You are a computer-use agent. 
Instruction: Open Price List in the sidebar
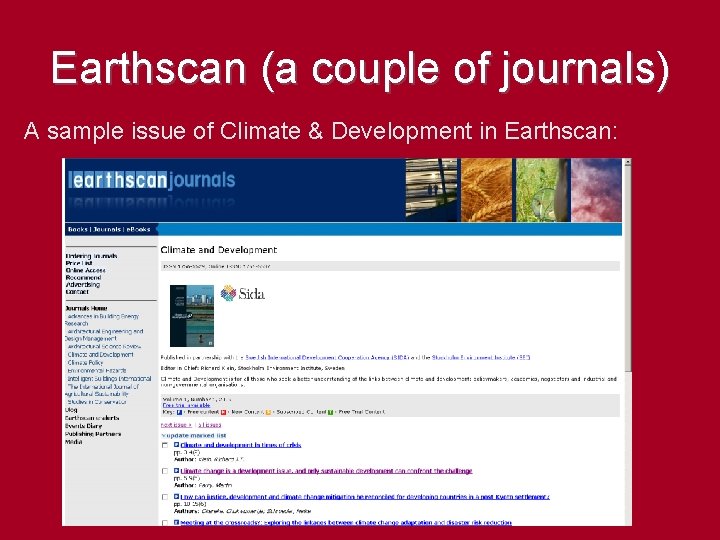pos(79,263)
